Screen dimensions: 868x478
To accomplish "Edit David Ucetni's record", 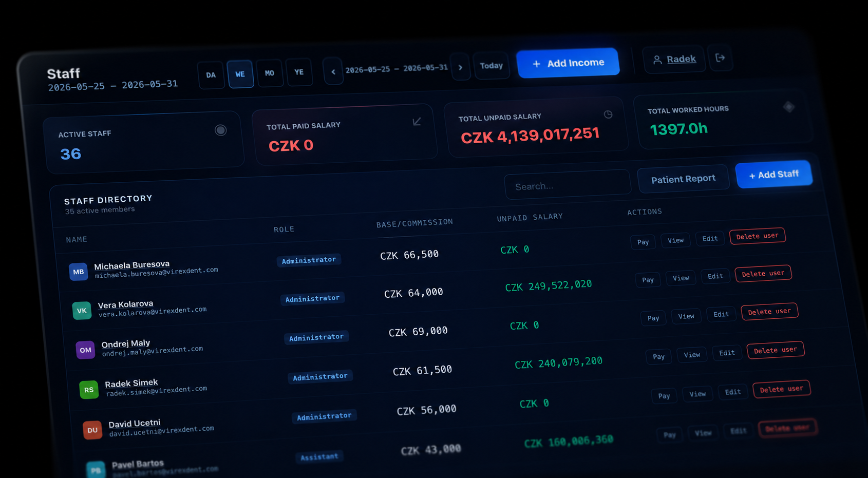I will [733, 392].
